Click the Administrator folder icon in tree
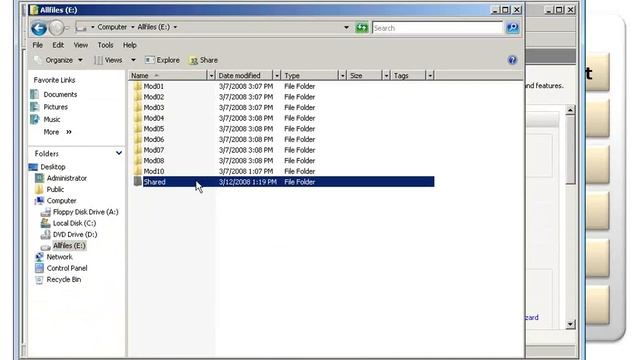The width and height of the screenshot is (640, 360). click(39, 178)
